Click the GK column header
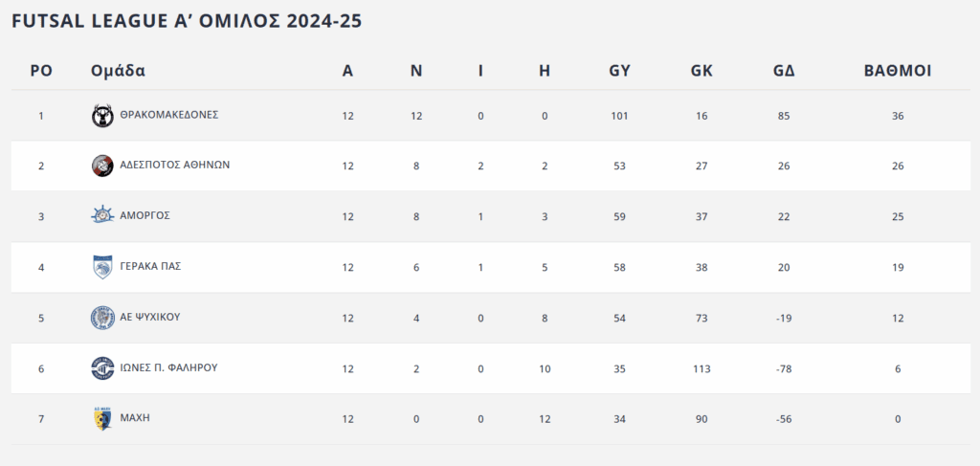The image size is (980, 466). point(702,71)
